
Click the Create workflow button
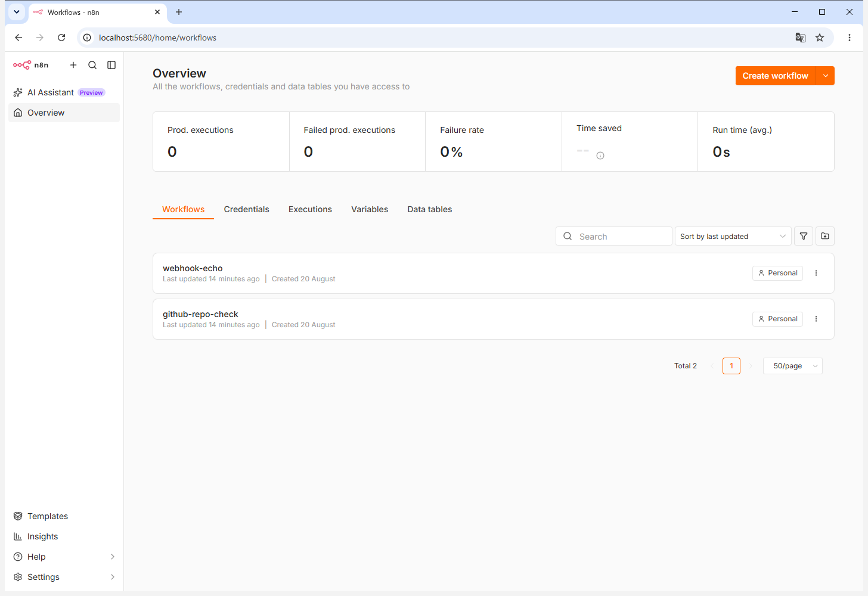coord(775,76)
